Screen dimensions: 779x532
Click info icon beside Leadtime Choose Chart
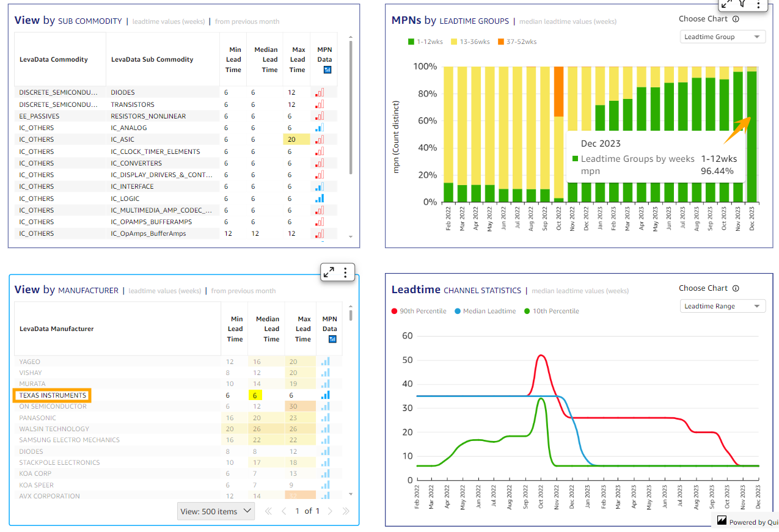point(736,288)
